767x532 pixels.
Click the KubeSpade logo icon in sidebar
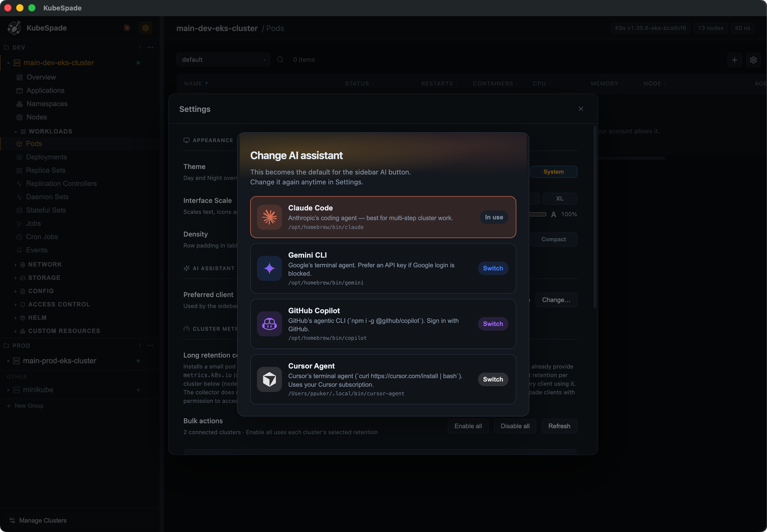(14, 28)
